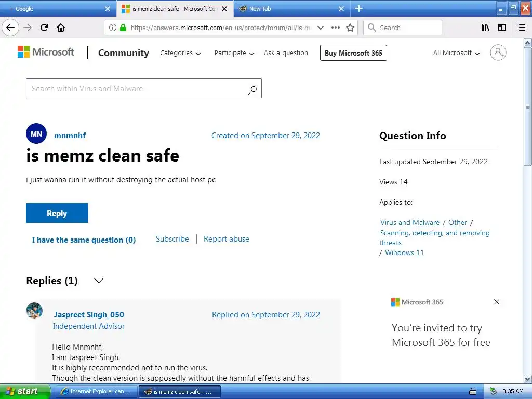Click the 8:35 AM clock

tap(513, 392)
